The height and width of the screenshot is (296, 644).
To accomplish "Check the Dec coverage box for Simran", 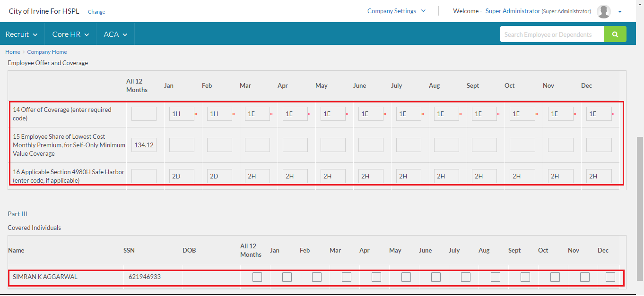I will pos(610,277).
